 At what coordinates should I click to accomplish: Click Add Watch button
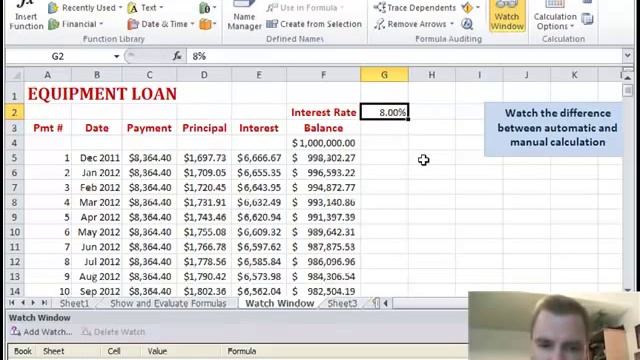42,332
